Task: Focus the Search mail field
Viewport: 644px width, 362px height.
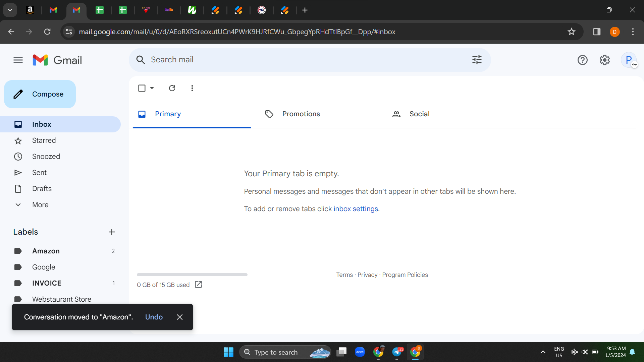Action: [310, 60]
